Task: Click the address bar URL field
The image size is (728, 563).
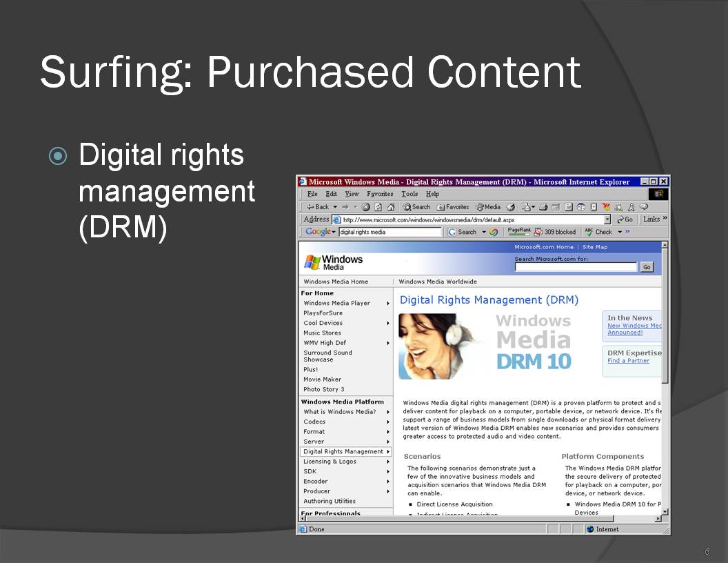Action: (473, 219)
